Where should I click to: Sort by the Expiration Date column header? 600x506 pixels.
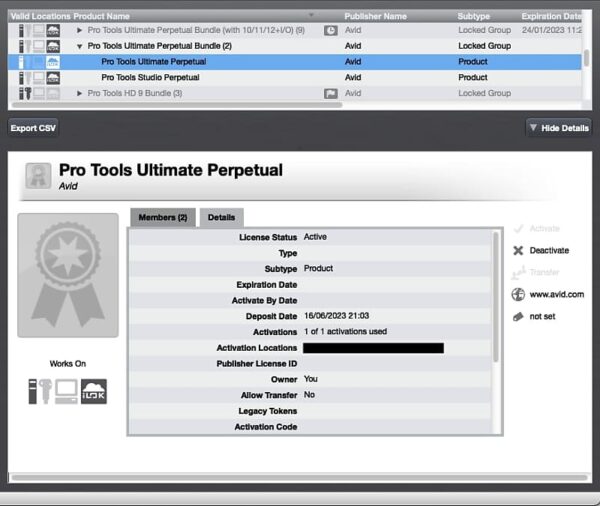551,16
